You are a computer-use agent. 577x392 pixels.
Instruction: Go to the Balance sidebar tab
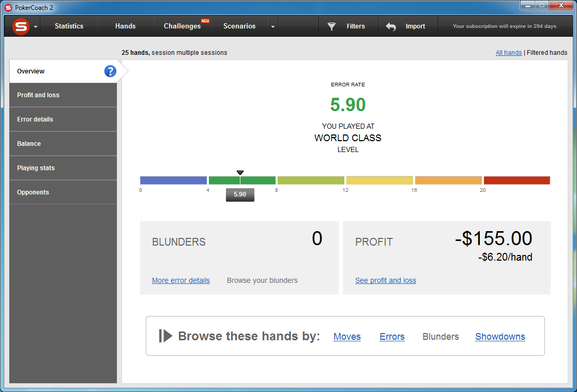63,144
